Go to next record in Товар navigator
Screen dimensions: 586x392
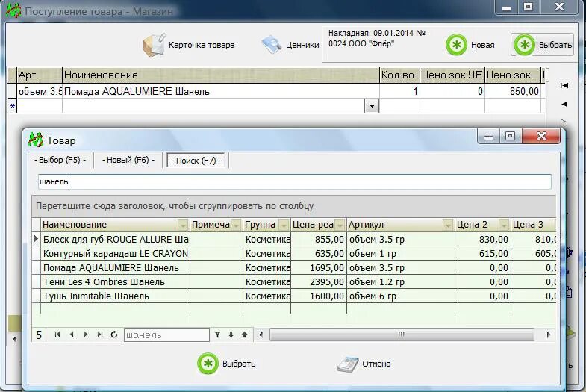click(x=86, y=335)
